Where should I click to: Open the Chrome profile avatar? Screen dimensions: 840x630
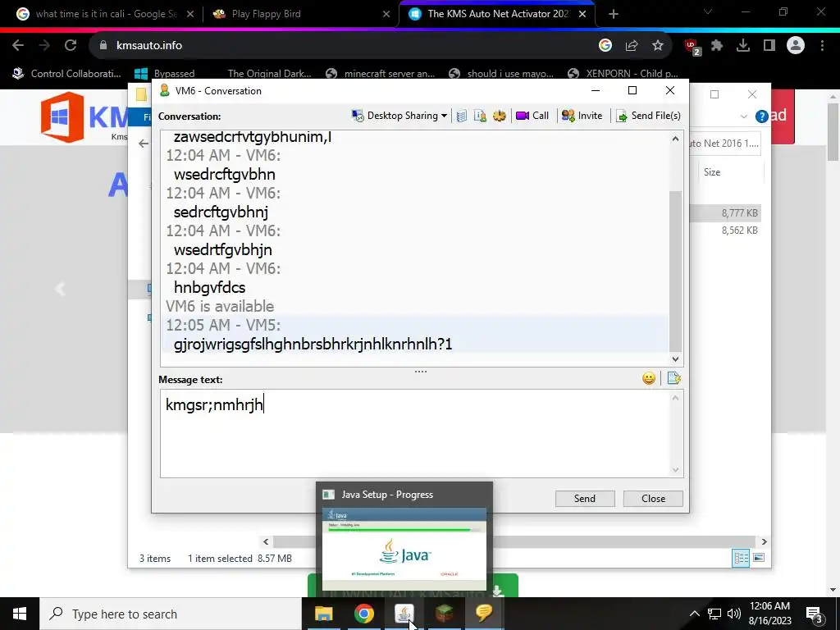[x=796, y=46]
